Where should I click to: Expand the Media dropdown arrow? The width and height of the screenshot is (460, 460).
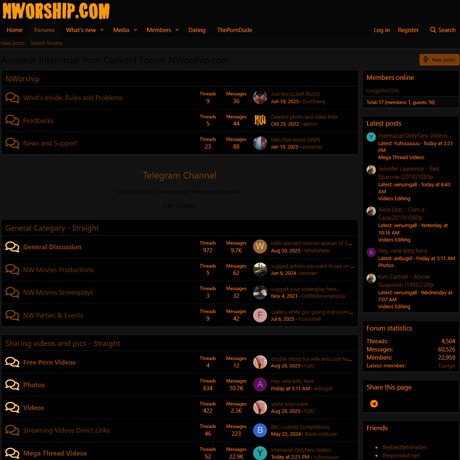click(x=135, y=30)
